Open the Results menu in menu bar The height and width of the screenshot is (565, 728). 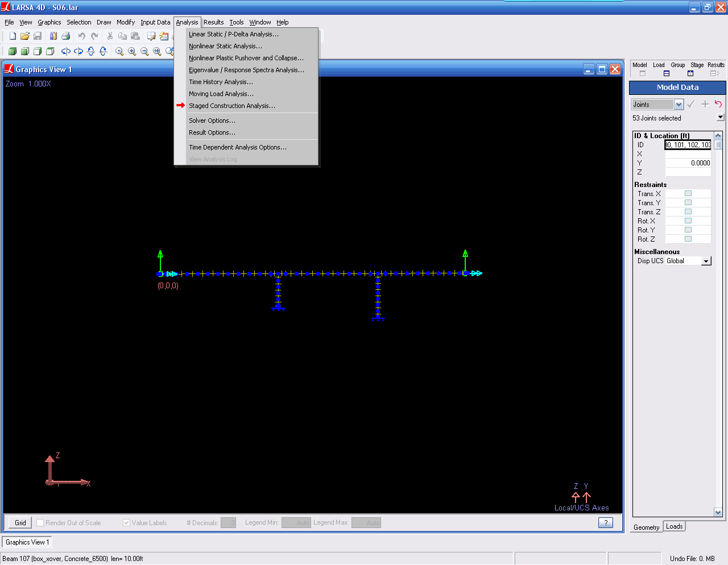214,22
